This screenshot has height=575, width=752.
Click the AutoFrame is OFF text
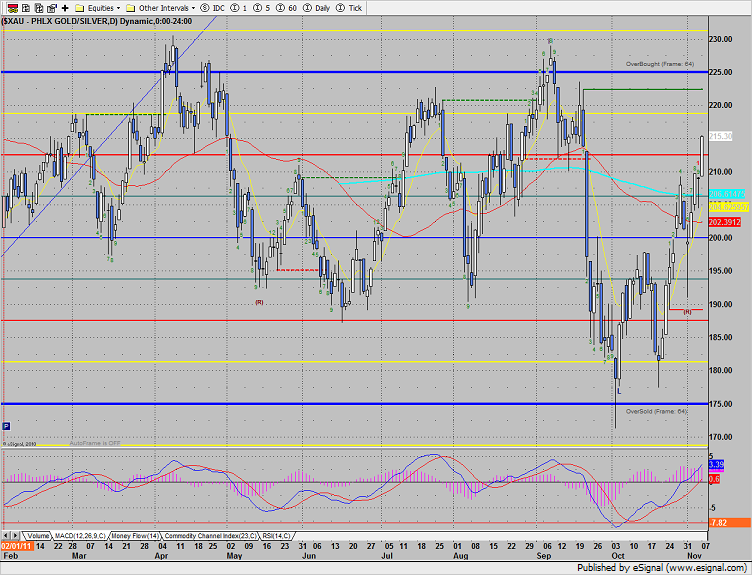point(95,443)
